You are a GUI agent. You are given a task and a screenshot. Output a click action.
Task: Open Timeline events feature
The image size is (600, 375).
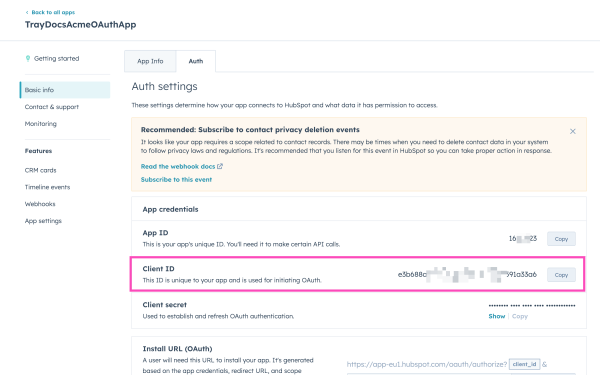(47, 187)
